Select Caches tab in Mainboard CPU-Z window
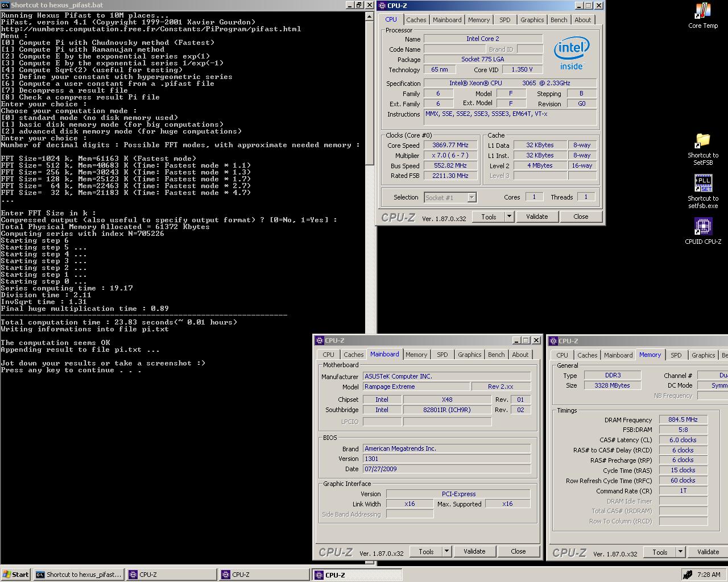Image resolution: width=728 pixels, height=582 pixels. pos(354,355)
